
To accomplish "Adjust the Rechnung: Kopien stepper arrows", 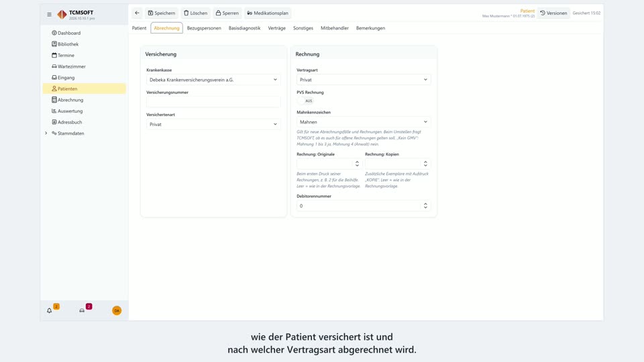I will [425, 164].
